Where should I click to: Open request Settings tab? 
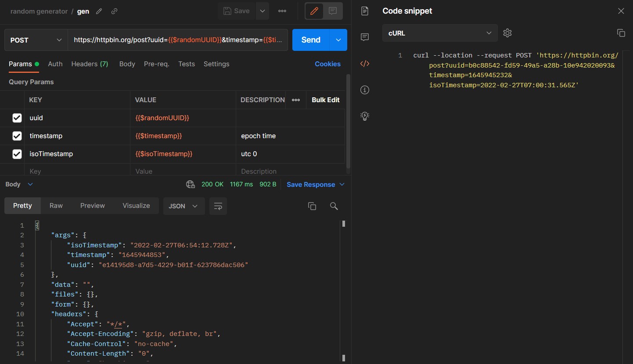216,64
